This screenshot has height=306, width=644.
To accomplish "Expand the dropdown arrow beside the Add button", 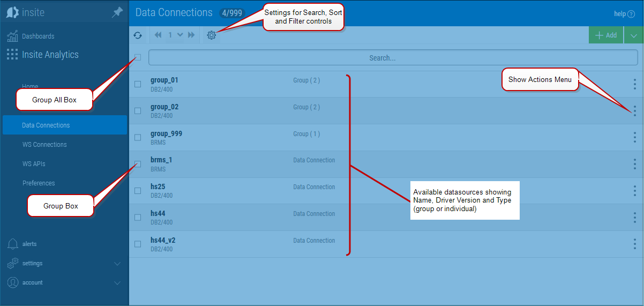I will [x=634, y=35].
